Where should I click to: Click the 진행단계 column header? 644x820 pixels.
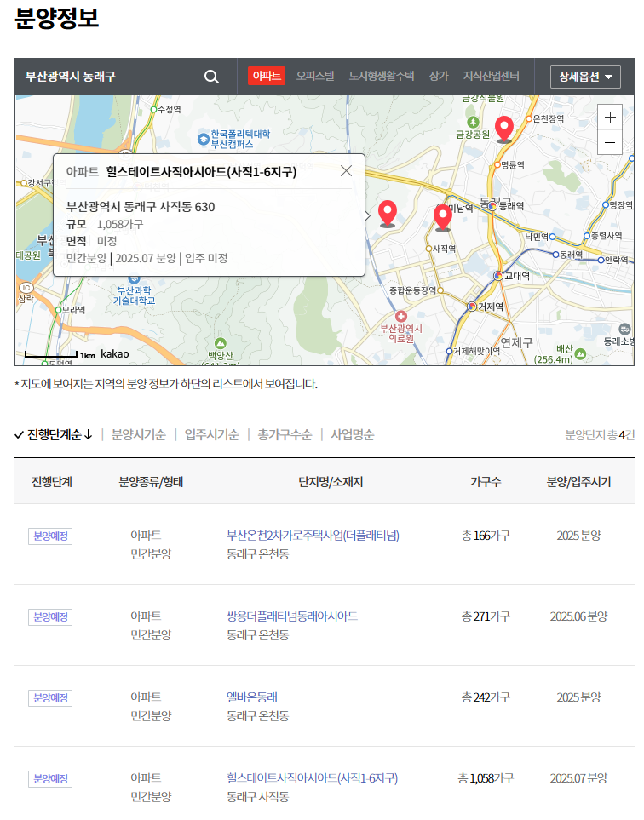click(x=52, y=482)
